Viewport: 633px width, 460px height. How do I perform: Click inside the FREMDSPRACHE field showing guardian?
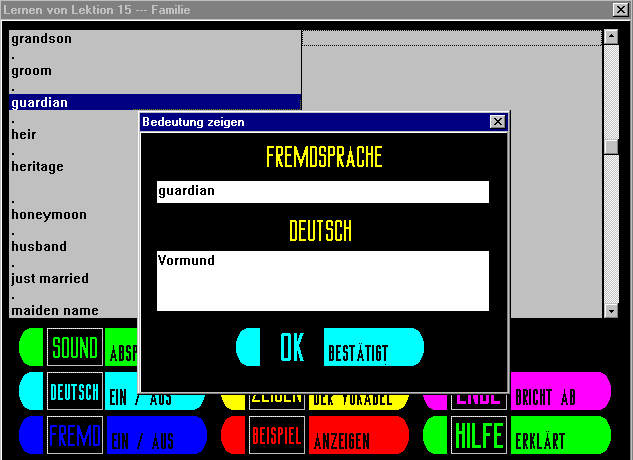click(322, 191)
